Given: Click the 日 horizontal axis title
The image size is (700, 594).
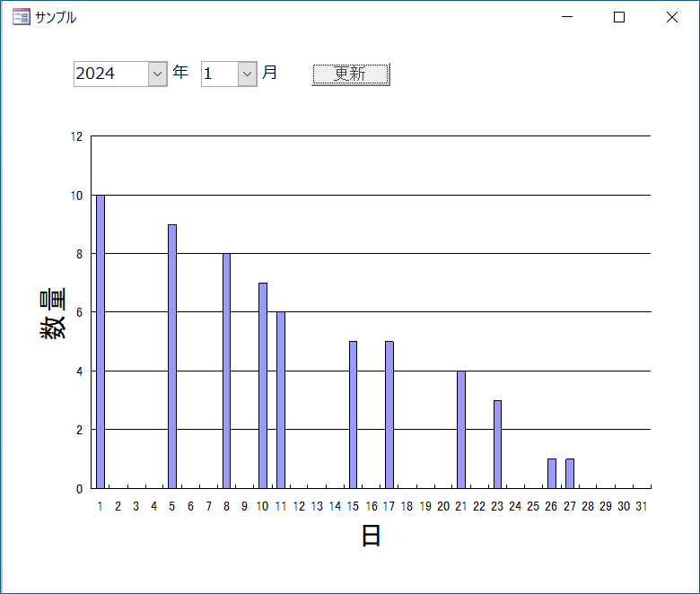Looking at the screenshot, I should tap(371, 536).
